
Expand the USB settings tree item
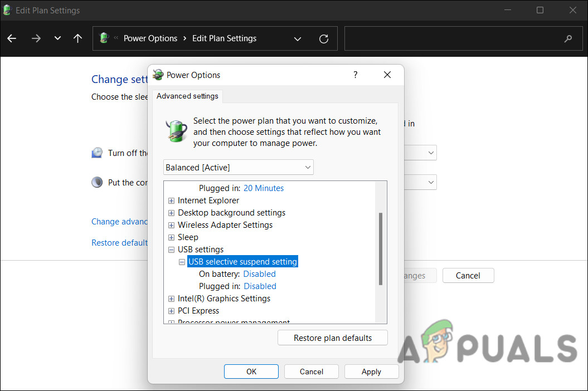coord(171,250)
